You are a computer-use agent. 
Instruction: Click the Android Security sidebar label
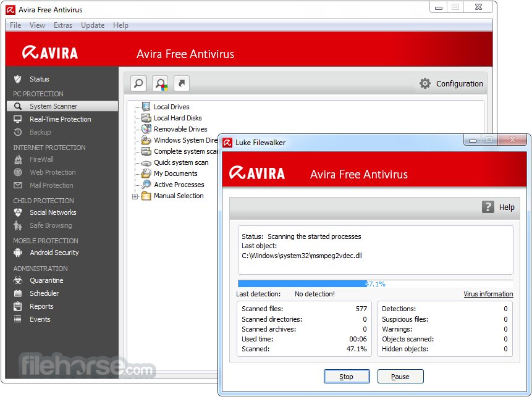click(x=54, y=253)
